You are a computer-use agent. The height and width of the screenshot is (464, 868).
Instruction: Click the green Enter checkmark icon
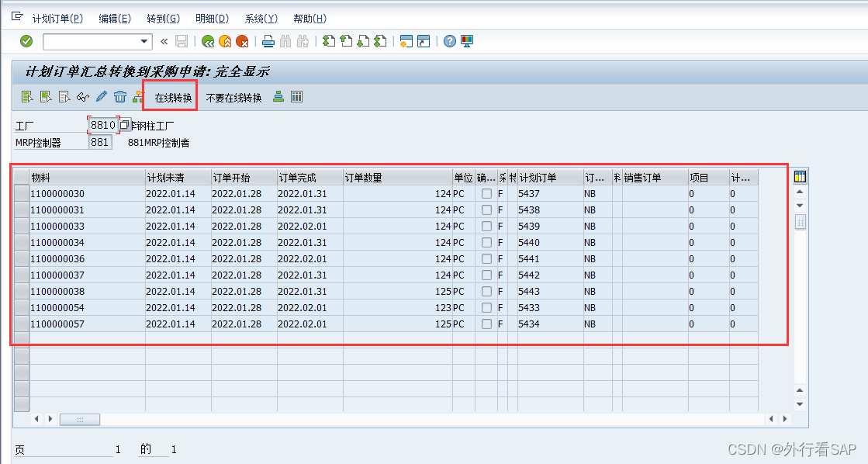pos(26,41)
